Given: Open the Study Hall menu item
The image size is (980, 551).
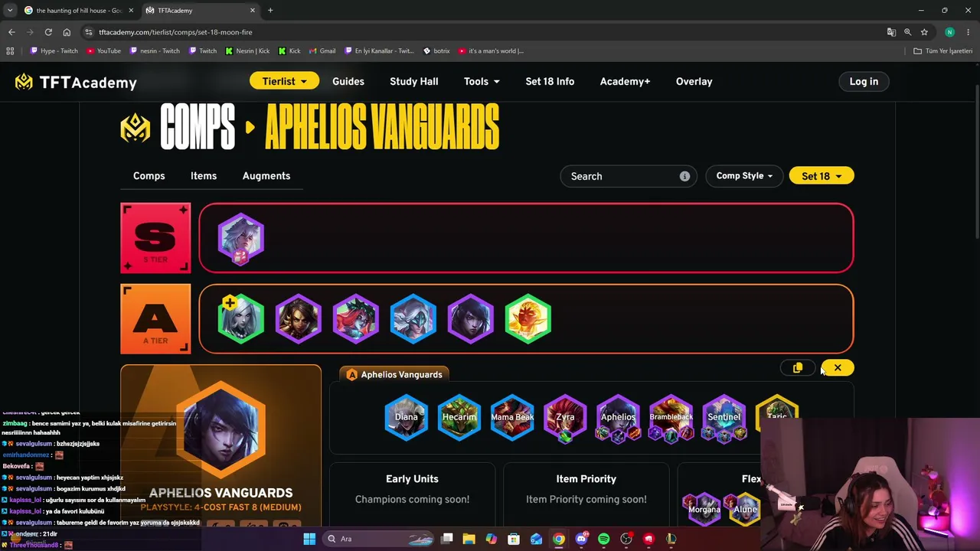Looking at the screenshot, I should tap(414, 82).
